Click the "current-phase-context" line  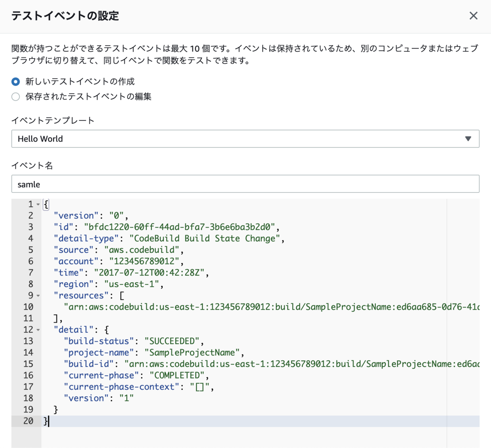pyautogui.click(x=139, y=387)
